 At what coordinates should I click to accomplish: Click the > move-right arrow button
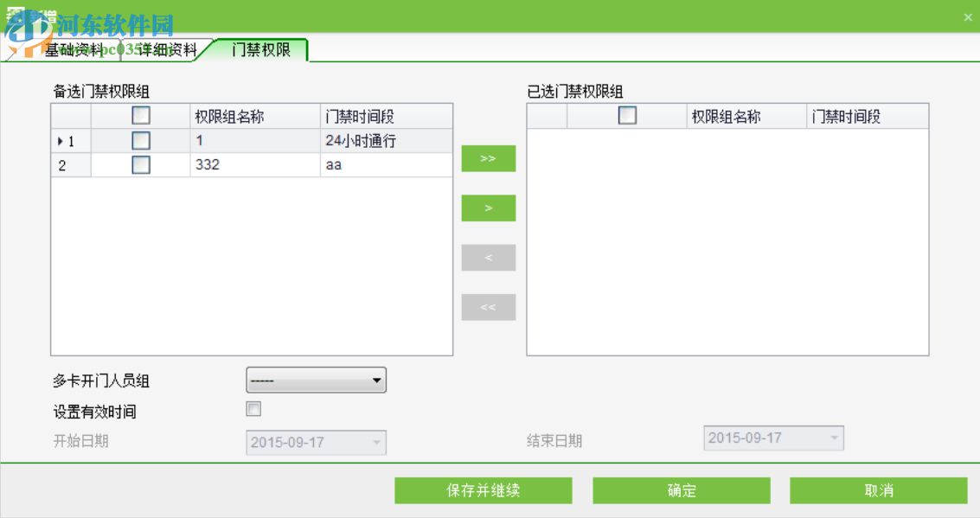[489, 208]
